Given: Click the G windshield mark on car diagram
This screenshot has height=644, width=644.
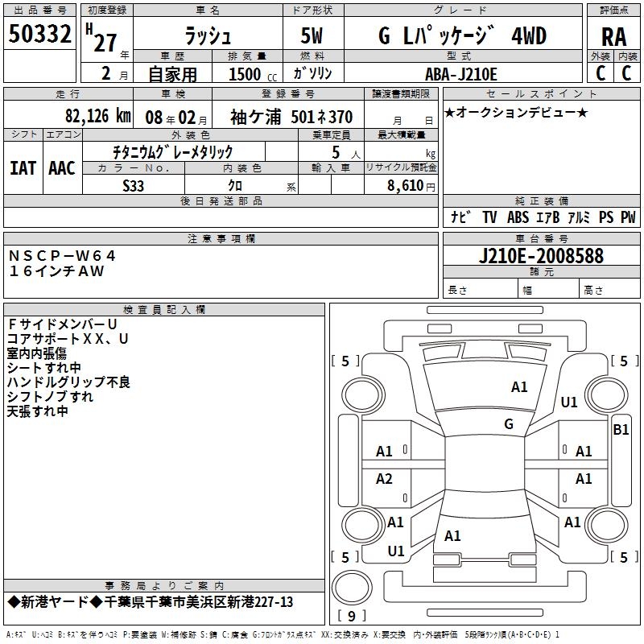Looking at the screenshot, I should (508, 424).
